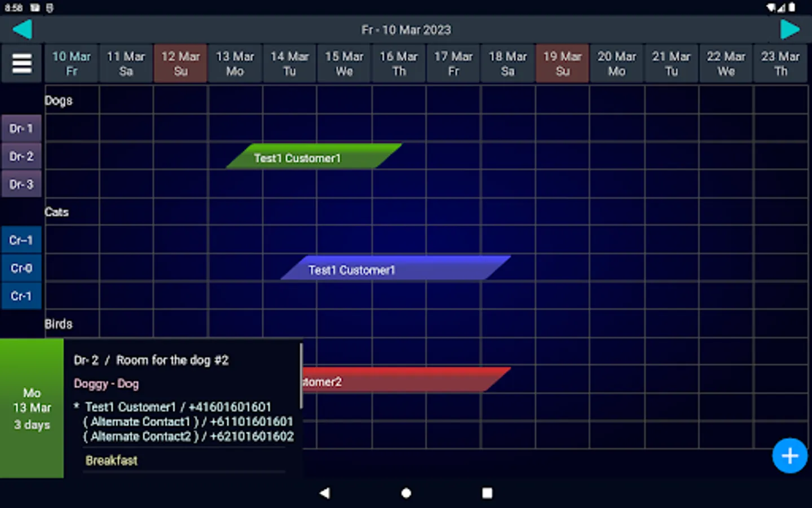
Task: Open room Dr-1 row label
Action: click(x=21, y=129)
